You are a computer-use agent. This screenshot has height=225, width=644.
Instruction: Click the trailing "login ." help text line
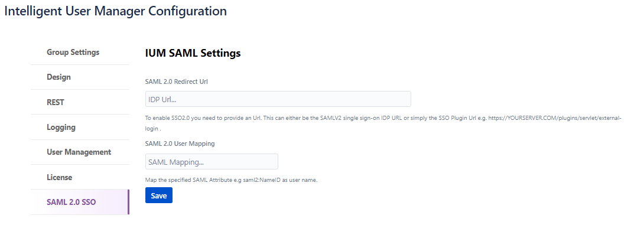(153, 129)
